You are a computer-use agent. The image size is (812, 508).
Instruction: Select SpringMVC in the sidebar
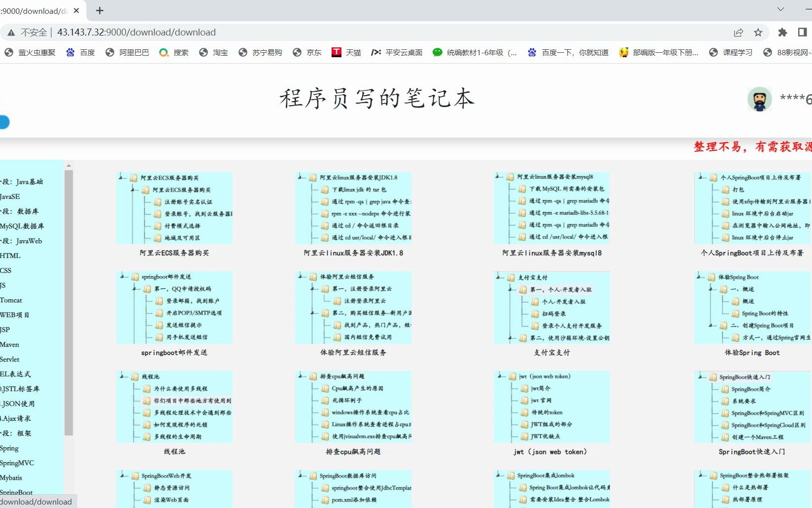pos(17,463)
